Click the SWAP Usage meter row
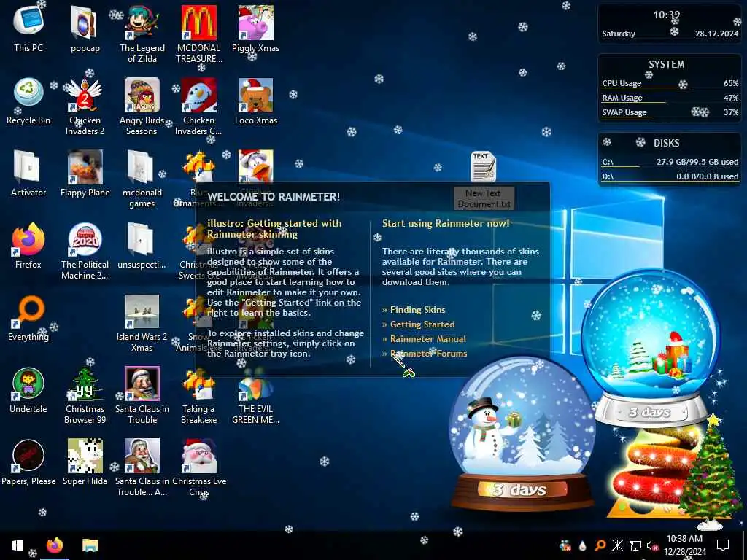 (670, 113)
